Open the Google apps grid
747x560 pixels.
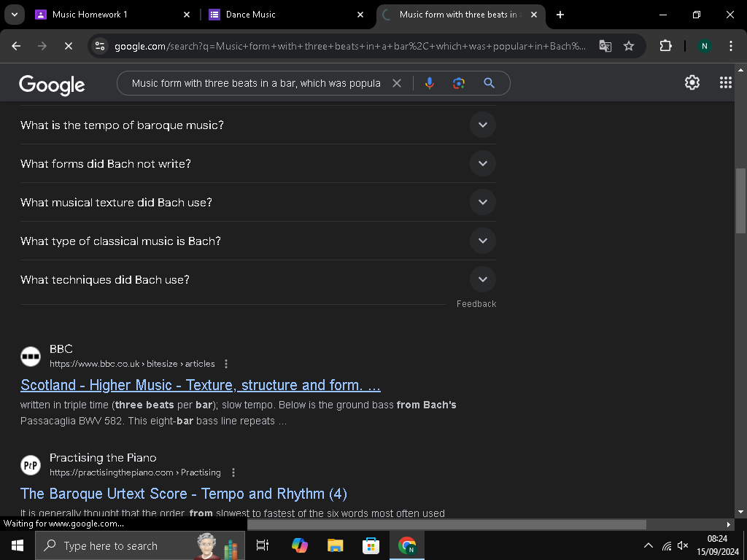point(726,82)
